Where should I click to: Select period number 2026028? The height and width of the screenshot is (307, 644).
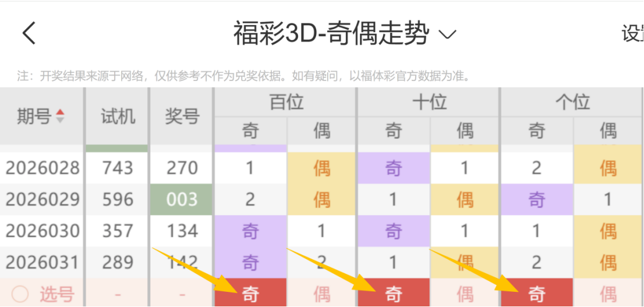point(43,168)
